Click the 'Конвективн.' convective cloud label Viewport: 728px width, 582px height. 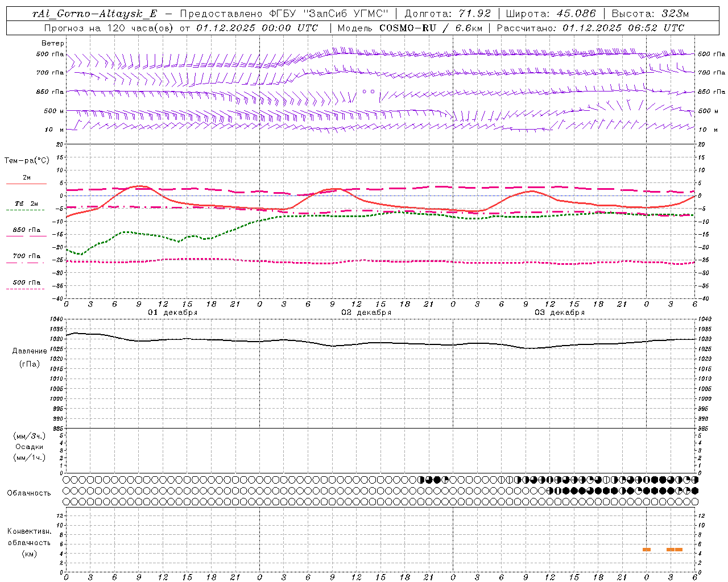click(x=29, y=531)
